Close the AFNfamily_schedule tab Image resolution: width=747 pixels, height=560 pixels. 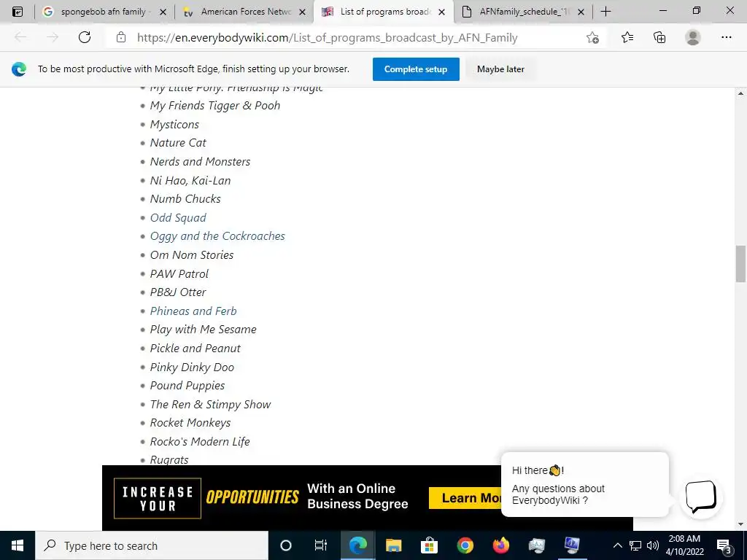tap(581, 12)
